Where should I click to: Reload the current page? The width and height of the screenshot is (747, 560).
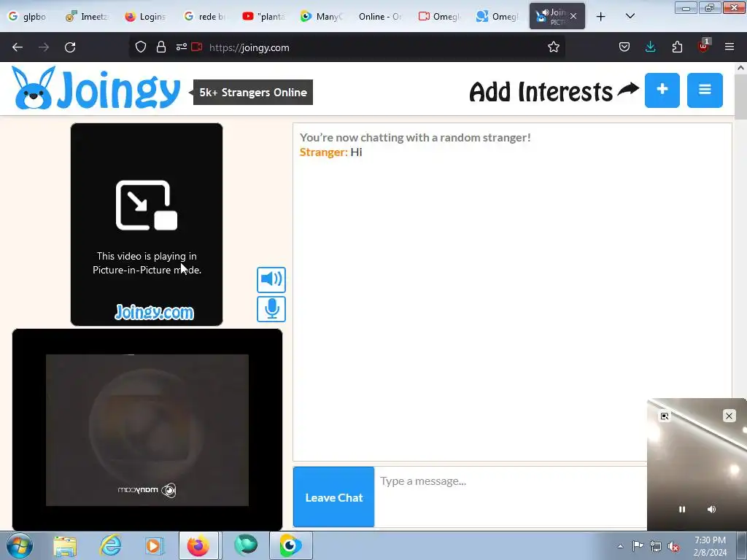tap(70, 47)
